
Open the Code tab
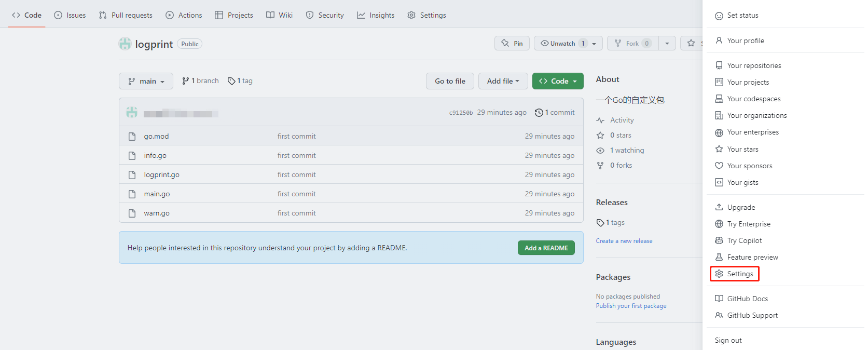(26, 15)
